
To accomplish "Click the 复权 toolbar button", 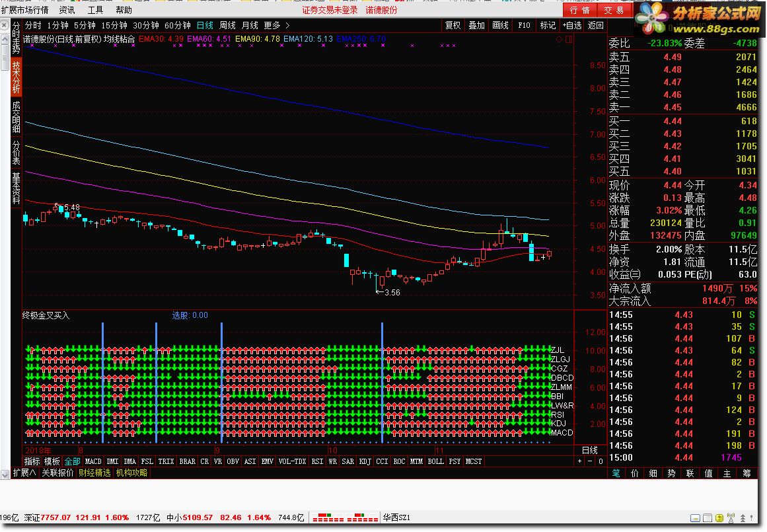I will pos(453,26).
